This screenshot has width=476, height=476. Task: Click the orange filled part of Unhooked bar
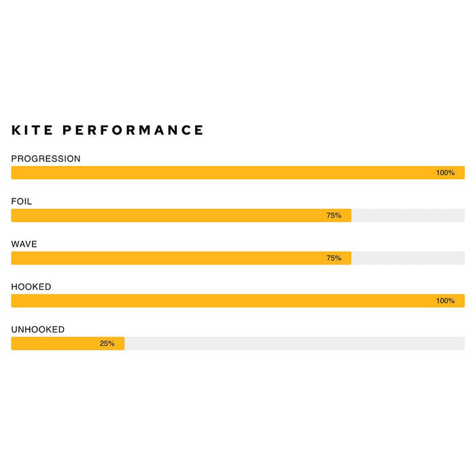tap(54, 343)
